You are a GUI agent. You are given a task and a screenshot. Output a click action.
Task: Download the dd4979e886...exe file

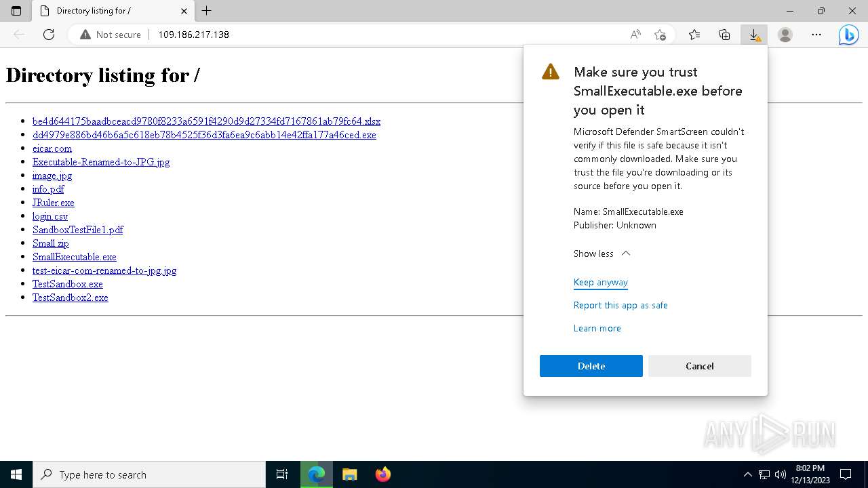(x=204, y=135)
